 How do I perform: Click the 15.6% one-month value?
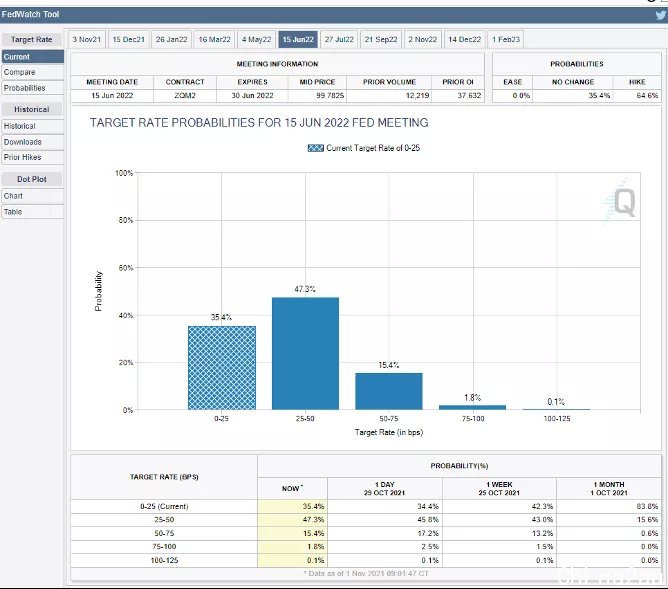tap(647, 520)
